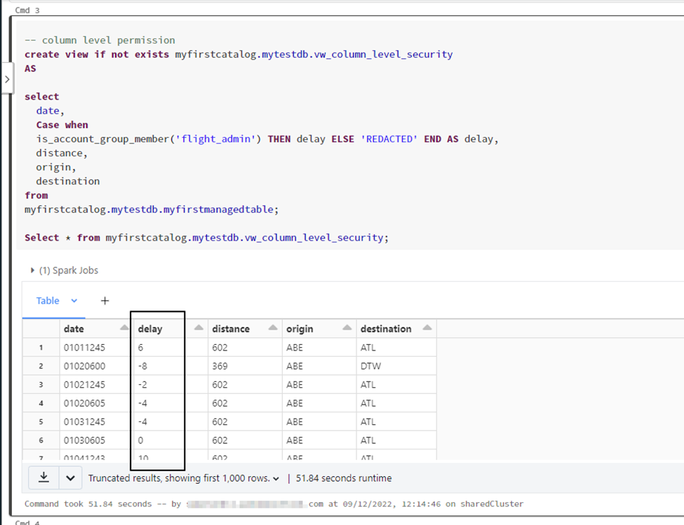Add a new visualization with the plus icon

(105, 300)
